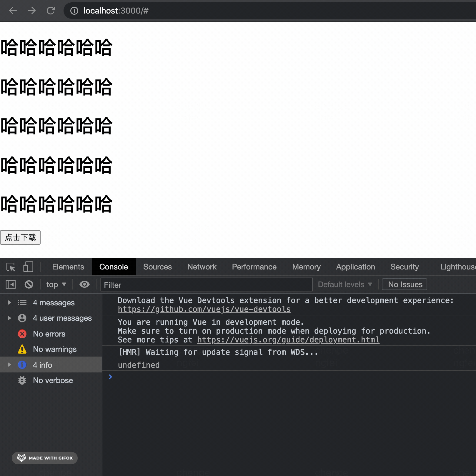Filter by No errors label
Image resolution: width=476 pixels, height=476 pixels.
click(x=49, y=334)
